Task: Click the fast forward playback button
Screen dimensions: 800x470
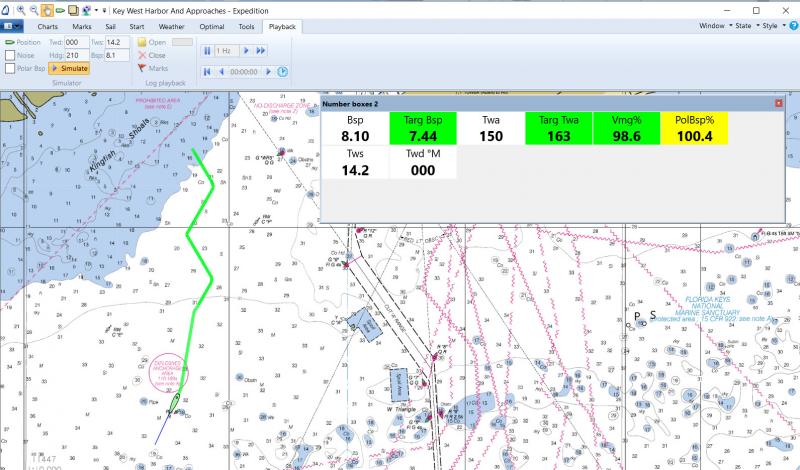Action: click(x=261, y=50)
